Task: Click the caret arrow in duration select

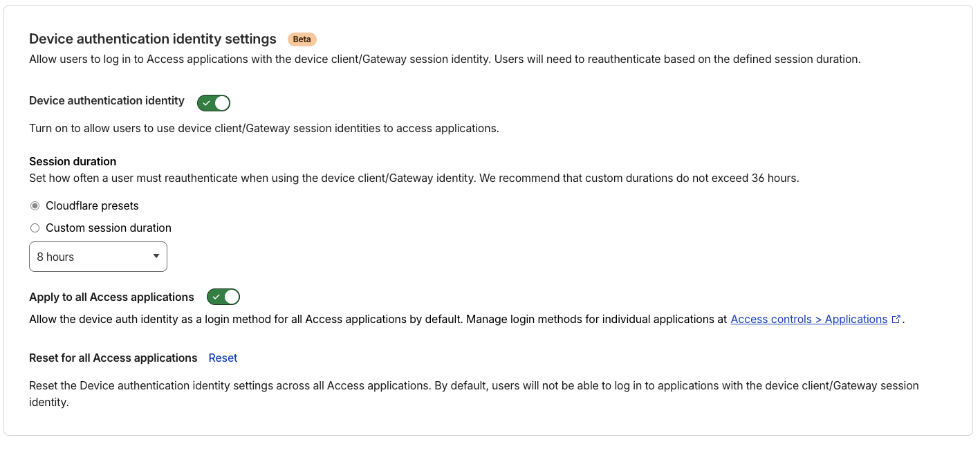Action: coord(156,257)
